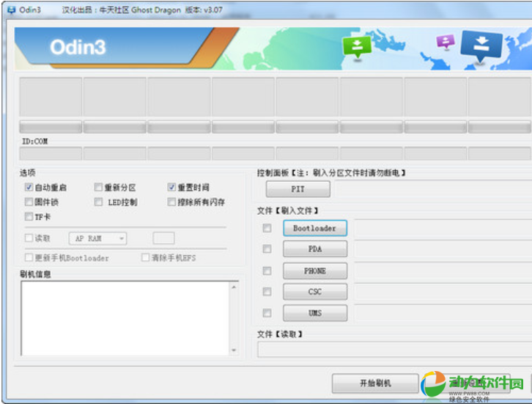Enable the LED控制 checkbox
The width and height of the screenshot is (532, 404).
[98, 202]
